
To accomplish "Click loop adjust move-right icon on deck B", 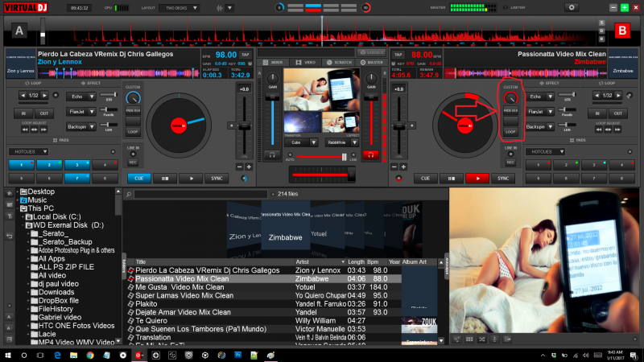I will click(x=617, y=130).
